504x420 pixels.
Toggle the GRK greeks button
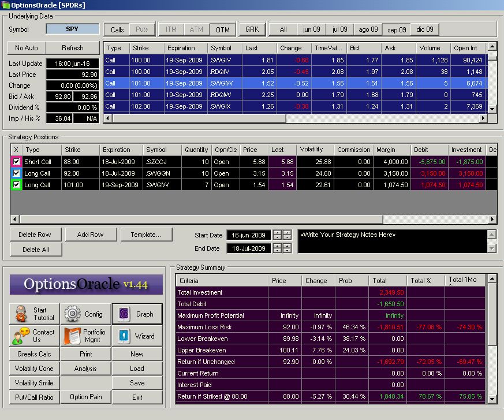pyautogui.click(x=252, y=29)
